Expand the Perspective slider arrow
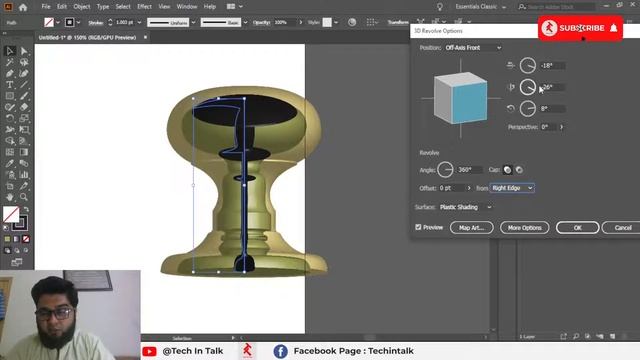The height and width of the screenshot is (360, 640). tap(562, 127)
